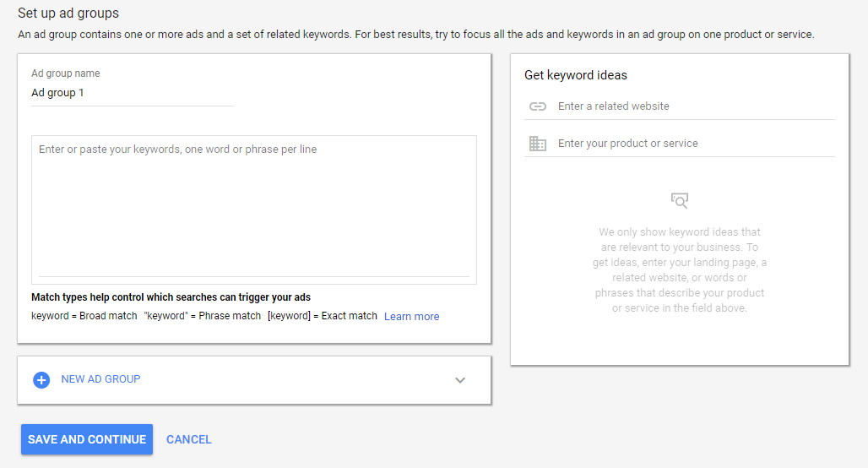Click the building icon beside product or service
Image resolution: width=868 pixels, height=468 pixels.
pos(538,144)
